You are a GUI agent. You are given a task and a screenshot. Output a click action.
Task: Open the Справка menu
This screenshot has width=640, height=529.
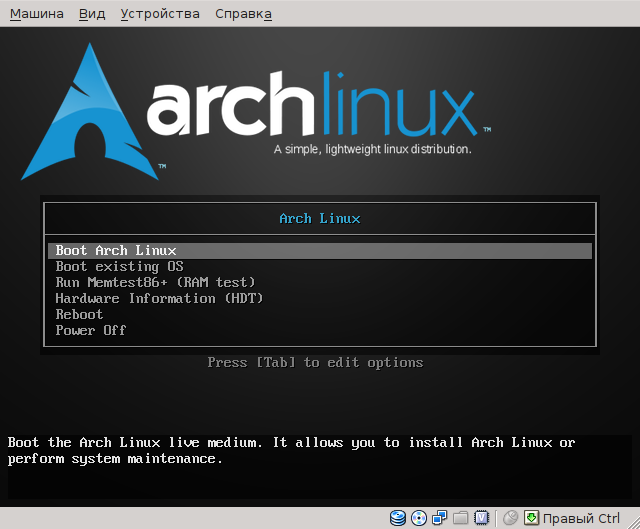click(x=243, y=14)
